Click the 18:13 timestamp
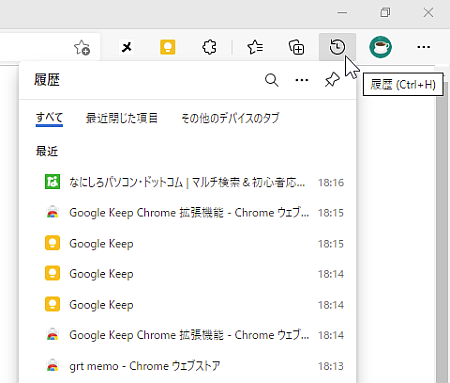Image resolution: width=450 pixels, height=383 pixels. click(x=331, y=366)
